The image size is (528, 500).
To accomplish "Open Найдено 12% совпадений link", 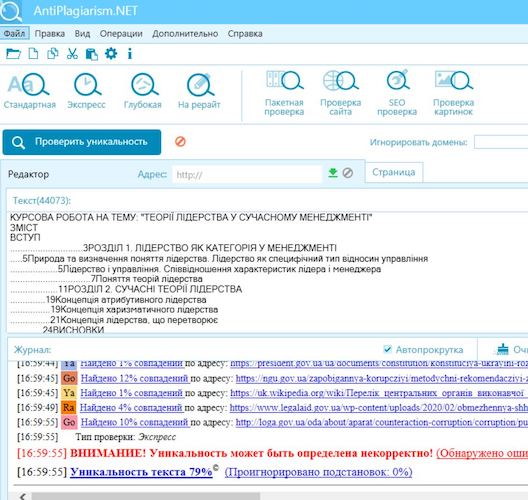I will click(x=135, y=378).
